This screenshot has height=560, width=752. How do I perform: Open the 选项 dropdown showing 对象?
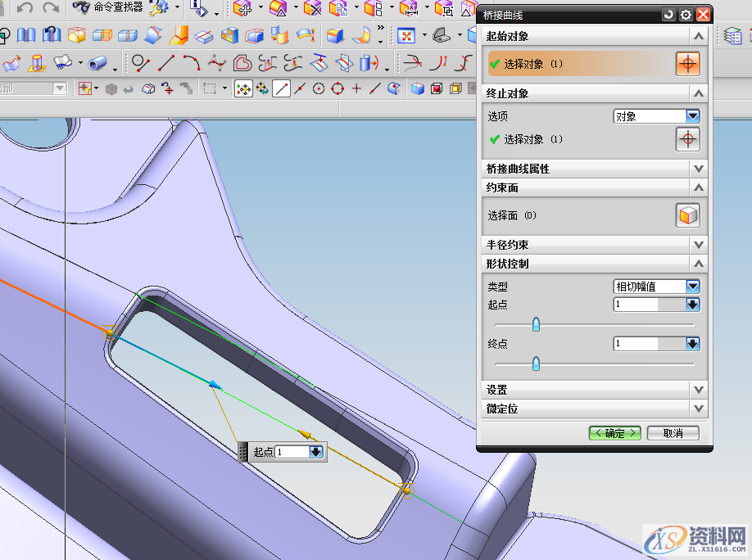692,115
